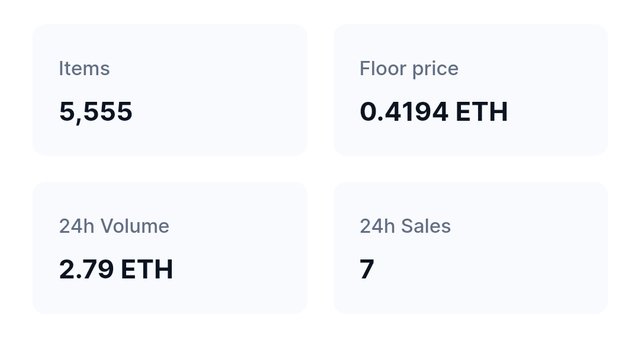Click the Floor price label

pyautogui.click(x=409, y=69)
